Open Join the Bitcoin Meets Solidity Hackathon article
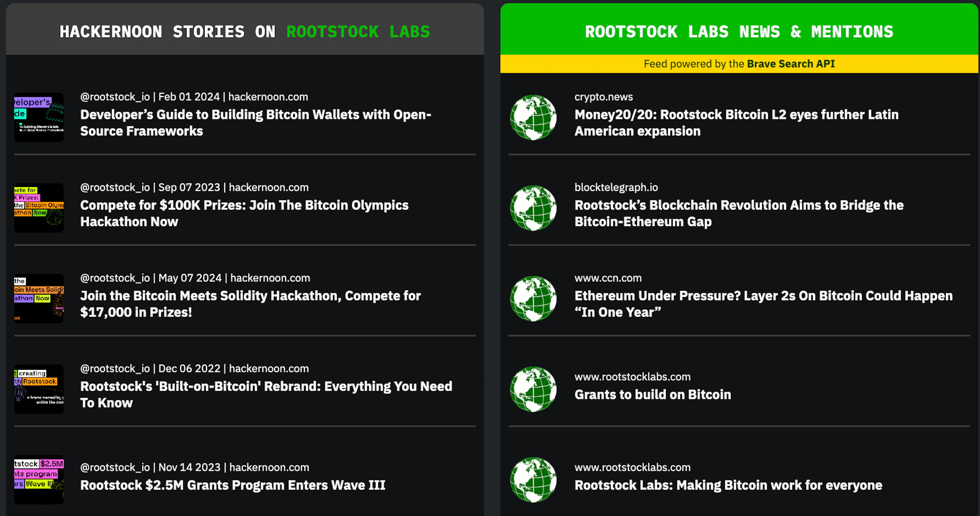Image resolution: width=980 pixels, height=516 pixels. [250, 304]
